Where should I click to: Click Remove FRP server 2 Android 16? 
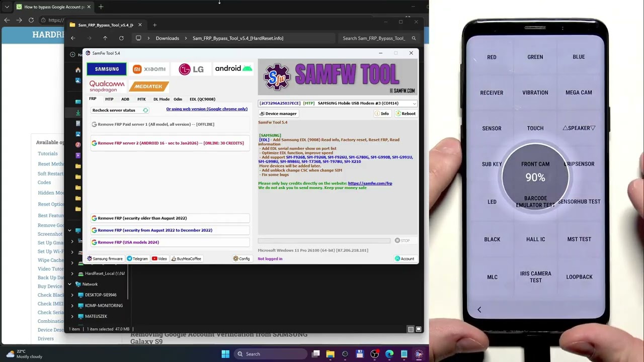point(171,143)
